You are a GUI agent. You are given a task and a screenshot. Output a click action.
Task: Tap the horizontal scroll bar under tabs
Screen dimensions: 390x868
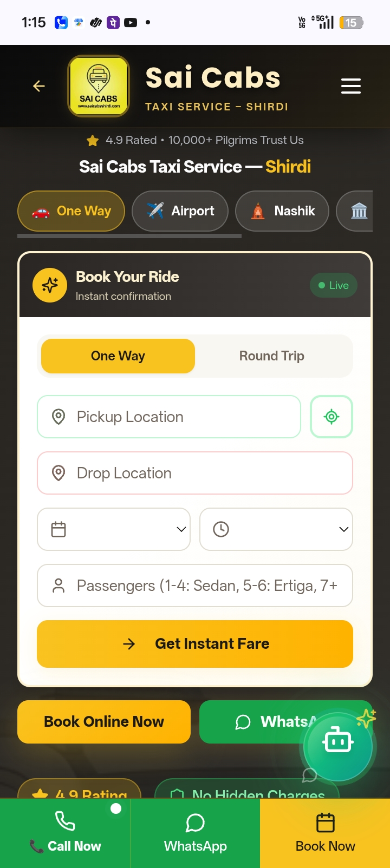click(x=129, y=236)
